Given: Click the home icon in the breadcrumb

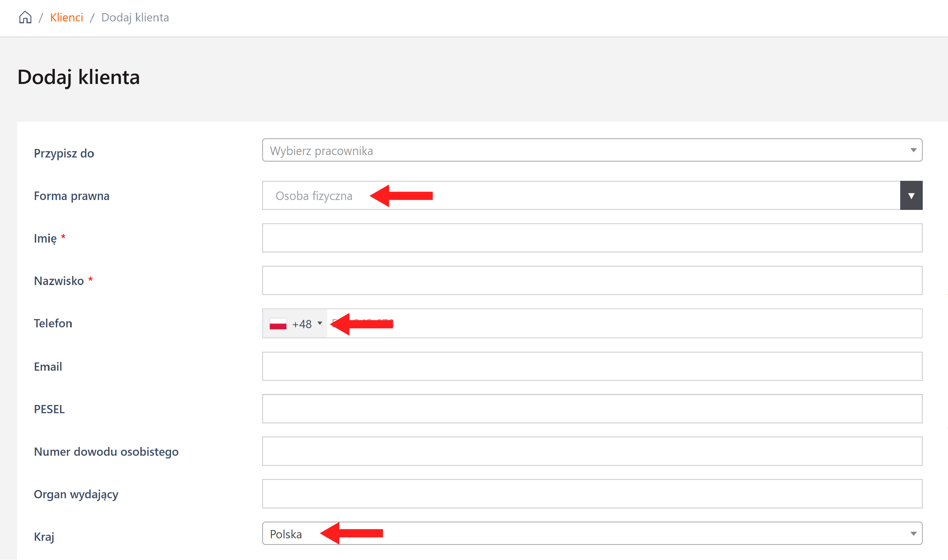Looking at the screenshot, I should [x=25, y=17].
